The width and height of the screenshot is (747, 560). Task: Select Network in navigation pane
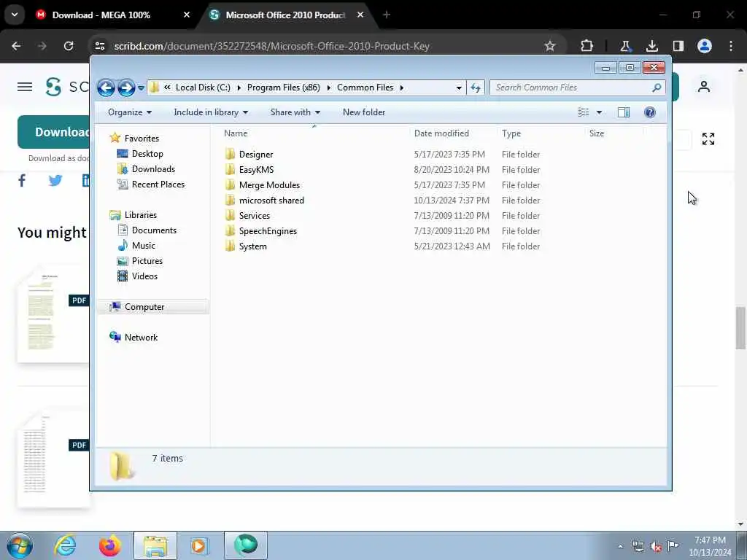point(141,337)
